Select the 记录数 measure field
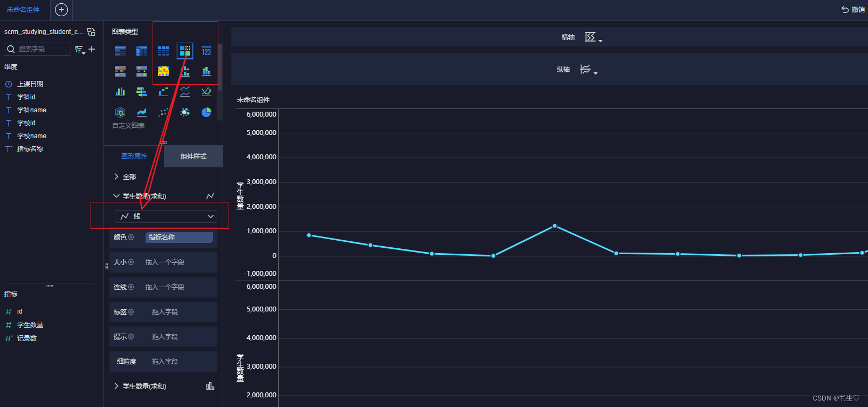Viewport: 868px width, 407px height. pyautogui.click(x=27, y=338)
